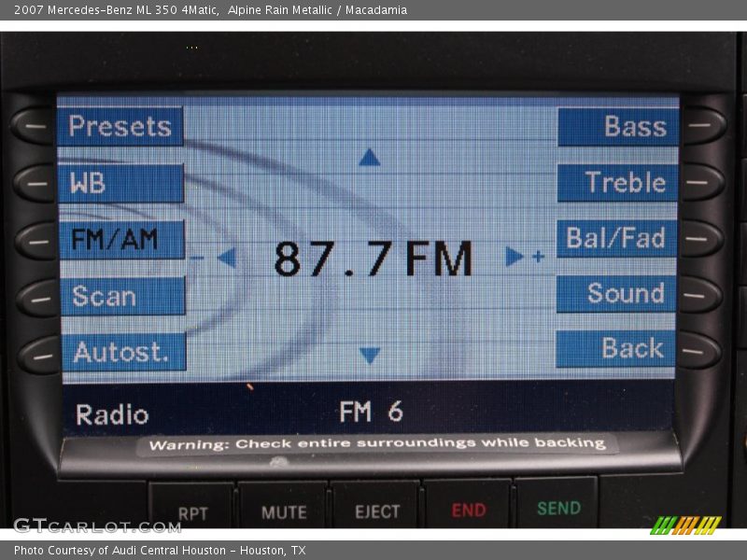Mute audio with the MUTE button
Viewport: 747px width, 560px height.
click(x=283, y=511)
